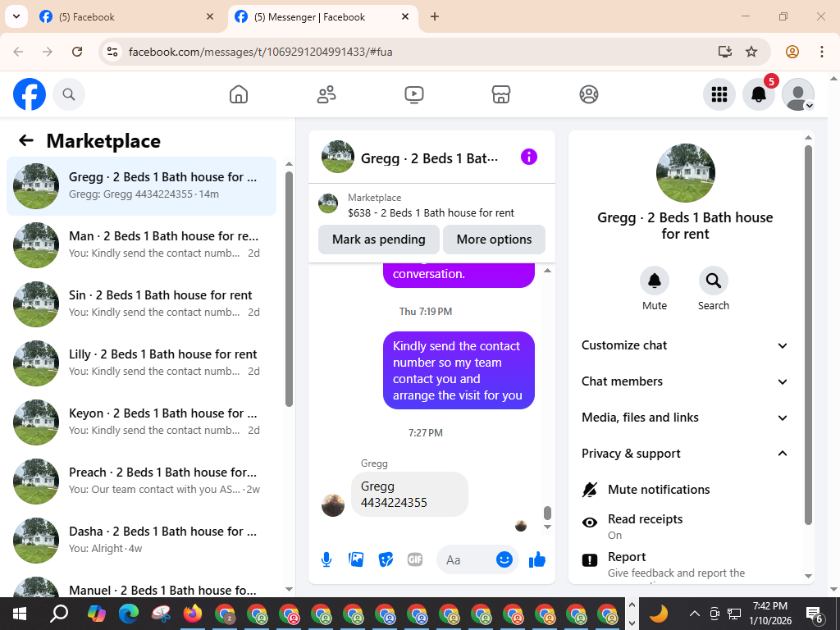Open conversation information purple i icon
Screen dimensions: 840x630
tap(529, 157)
